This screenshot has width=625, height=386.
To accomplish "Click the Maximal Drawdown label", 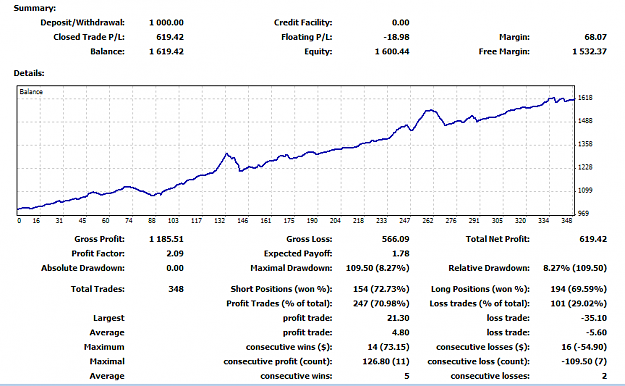I will pos(291,268).
